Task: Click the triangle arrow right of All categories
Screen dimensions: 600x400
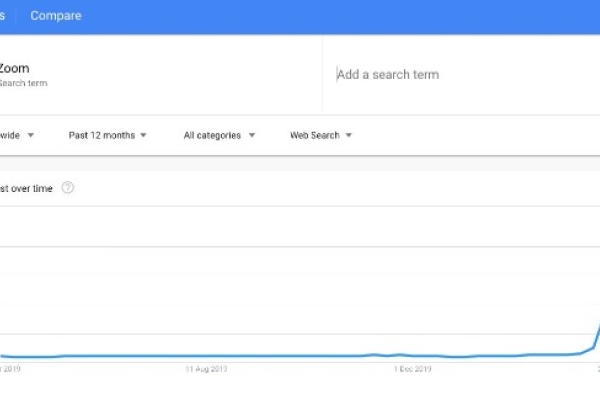Action: tap(252, 135)
